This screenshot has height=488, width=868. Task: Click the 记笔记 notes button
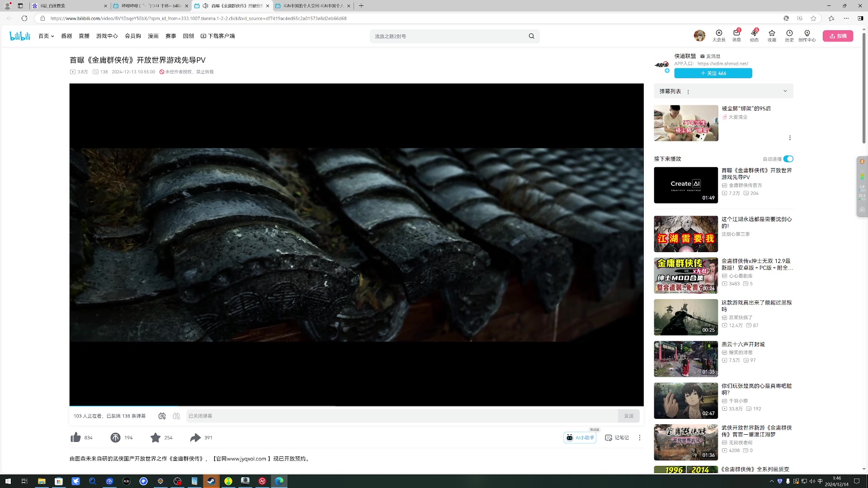coord(617,437)
